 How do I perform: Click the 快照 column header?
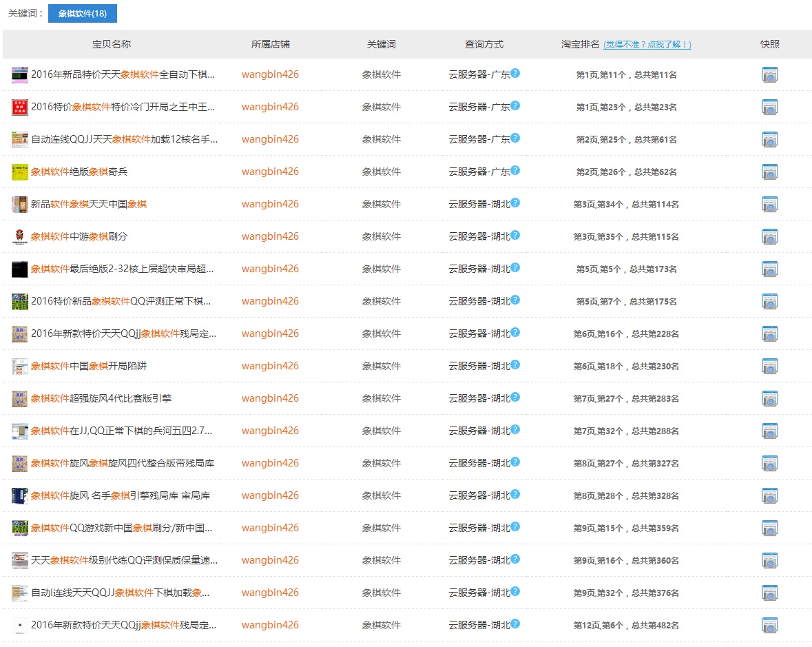[x=769, y=45]
